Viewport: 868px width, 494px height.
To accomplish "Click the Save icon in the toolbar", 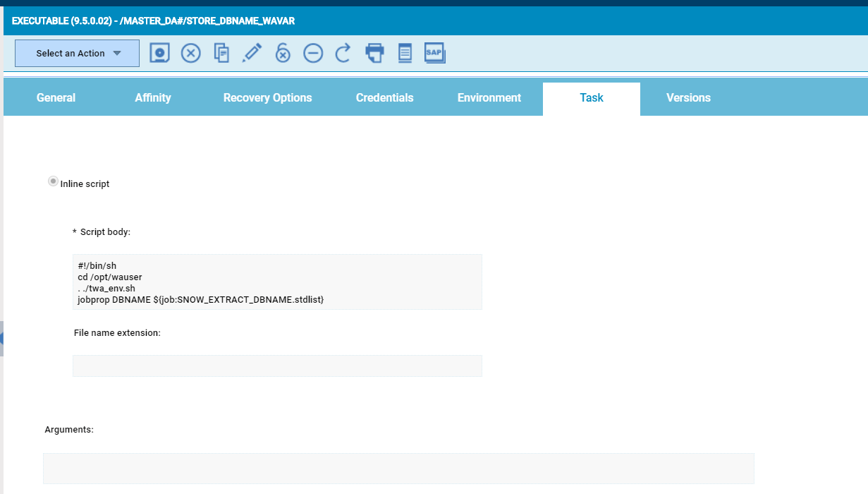I will 159,52.
